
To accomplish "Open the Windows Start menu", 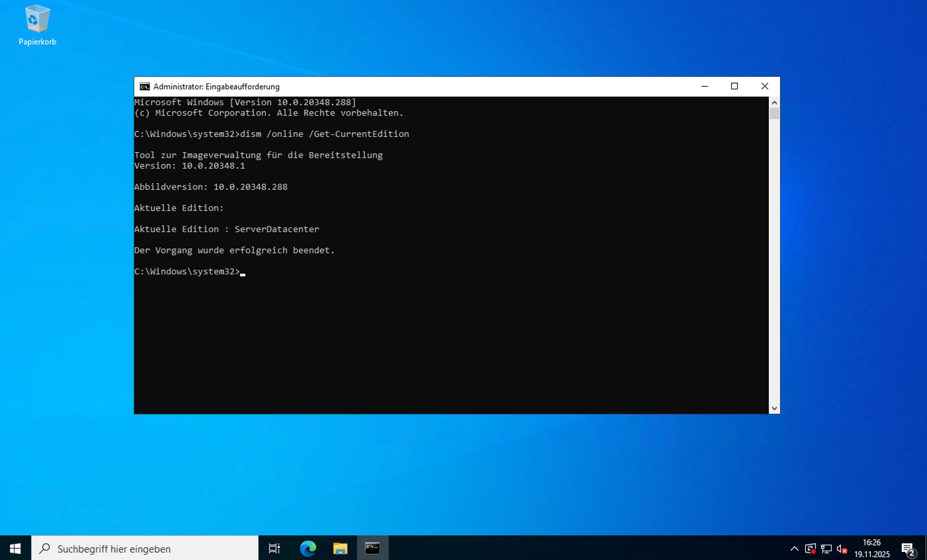I will 15,548.
